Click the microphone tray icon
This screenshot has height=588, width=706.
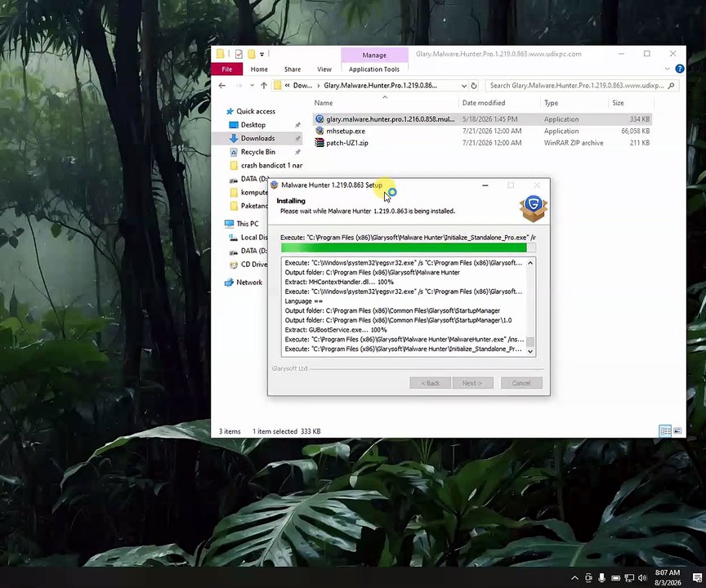click(x=601, y=578)
